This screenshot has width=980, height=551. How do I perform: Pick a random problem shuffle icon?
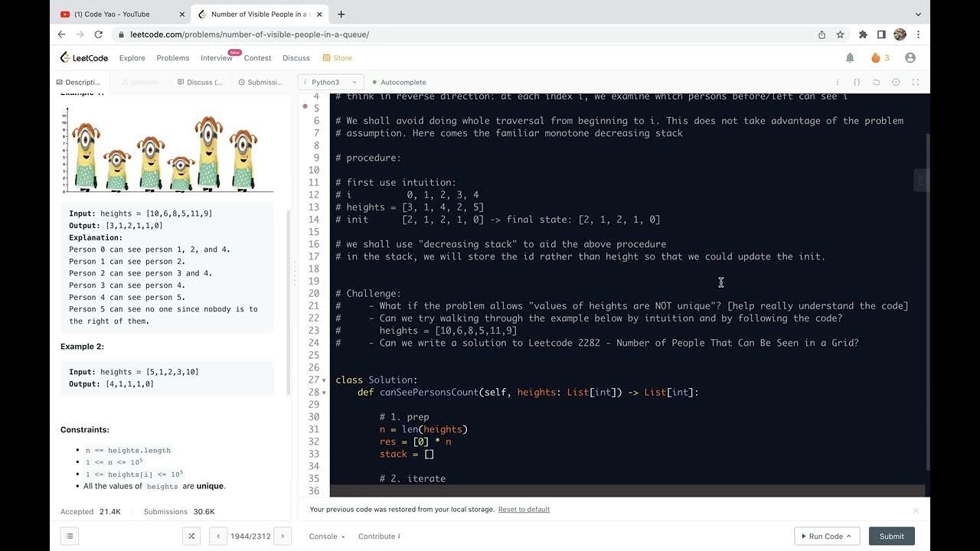[191, 536]
